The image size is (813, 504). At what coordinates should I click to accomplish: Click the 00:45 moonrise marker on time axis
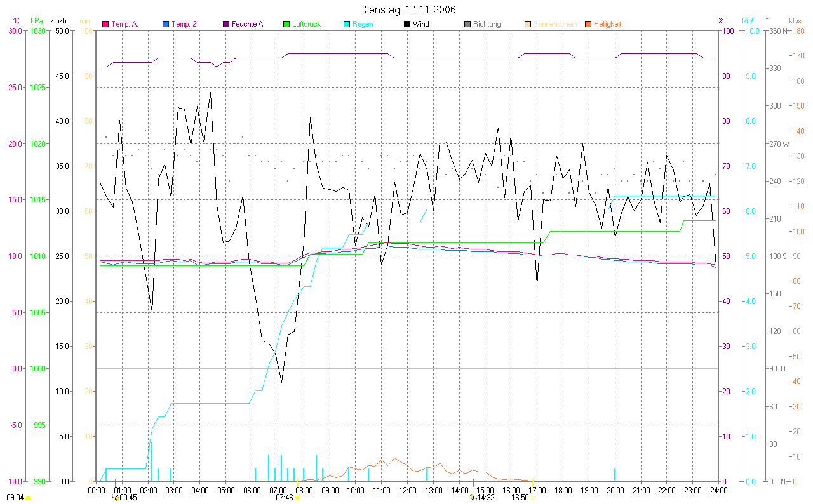(116, 484)
